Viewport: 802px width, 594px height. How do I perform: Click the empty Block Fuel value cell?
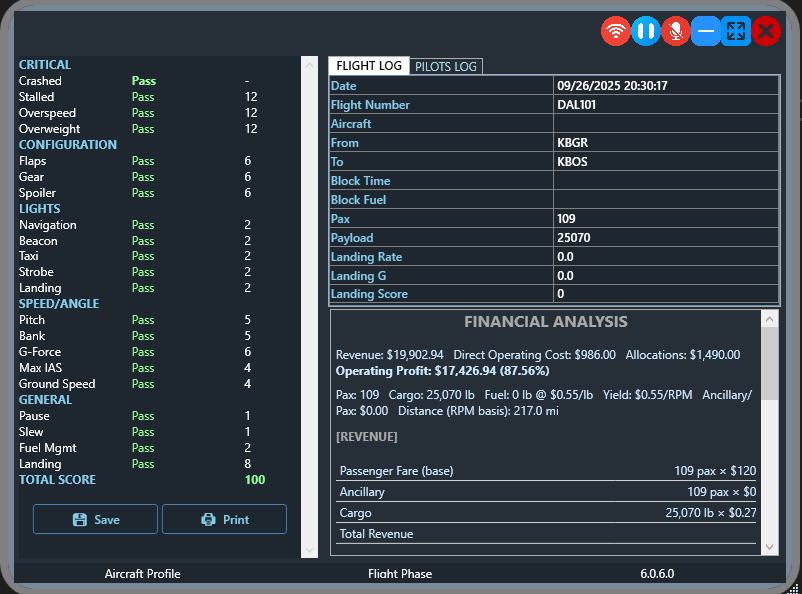pos(666,200)
